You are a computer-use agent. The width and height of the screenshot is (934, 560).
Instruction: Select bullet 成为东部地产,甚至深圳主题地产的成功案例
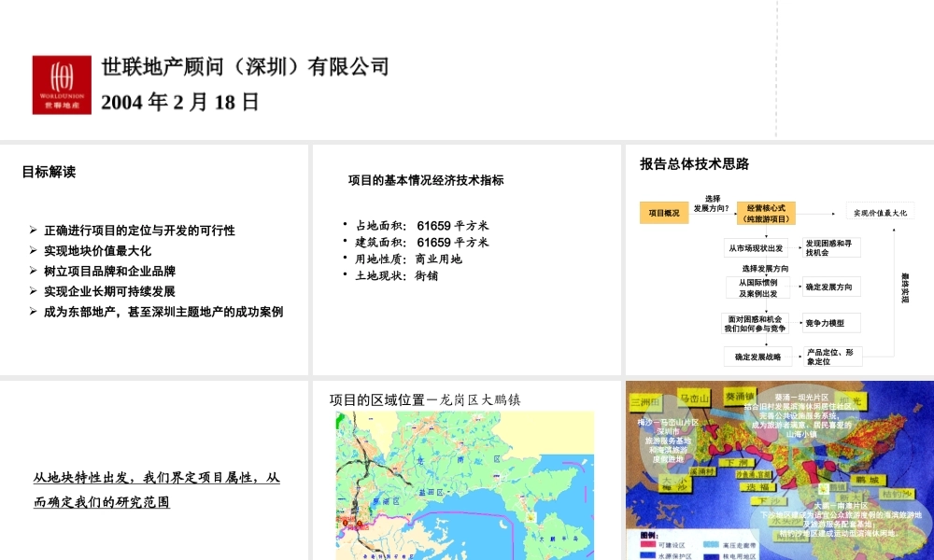click(163, 311)
